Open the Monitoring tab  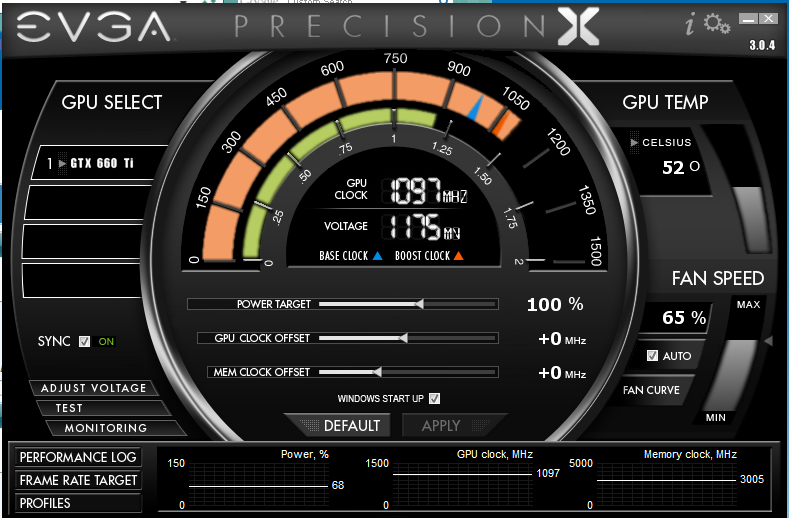(114, 428)
